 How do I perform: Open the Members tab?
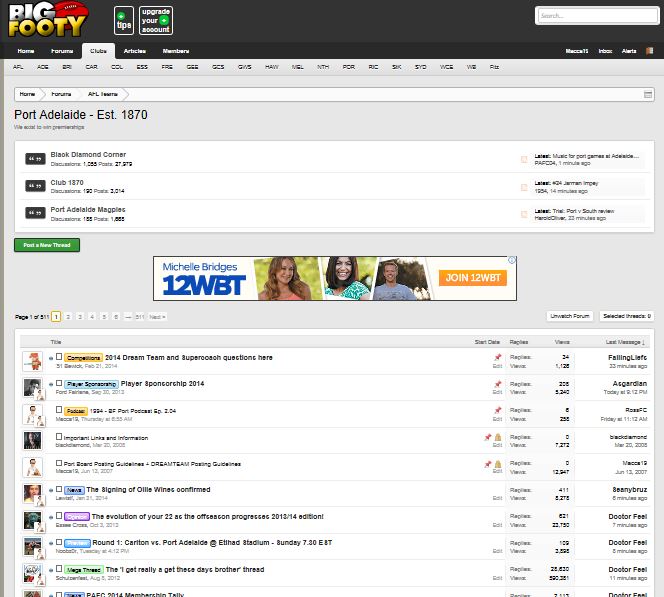176,50
